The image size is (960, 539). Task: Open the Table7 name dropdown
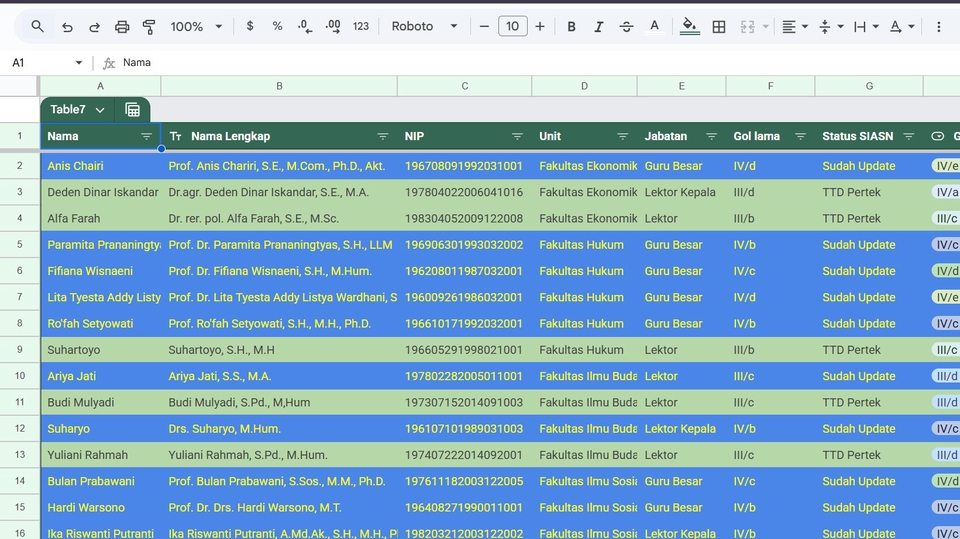coord(77,110)
